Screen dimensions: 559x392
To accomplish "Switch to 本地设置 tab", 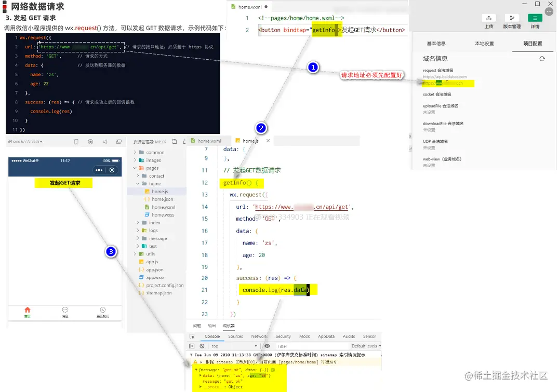I will pyautogui.click(x=484, y=44).
